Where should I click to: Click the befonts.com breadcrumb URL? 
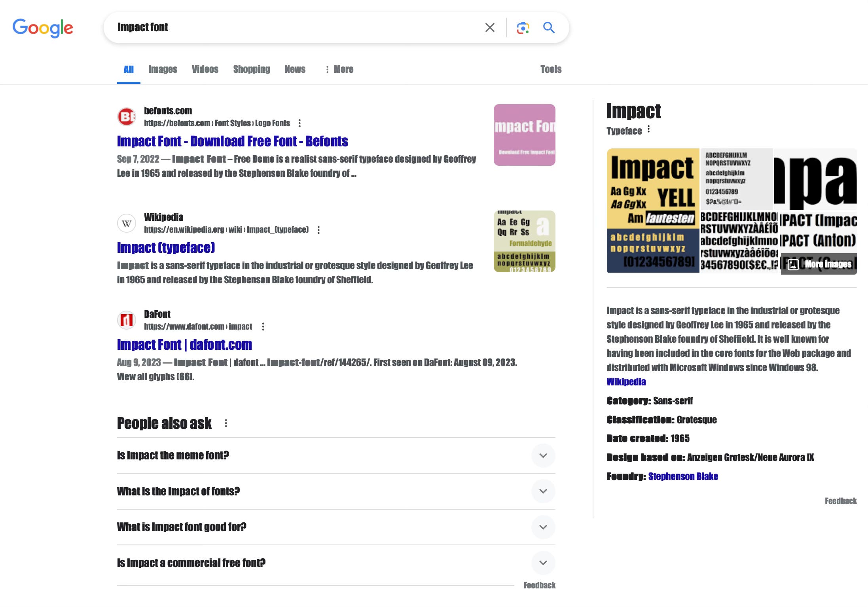217,123
